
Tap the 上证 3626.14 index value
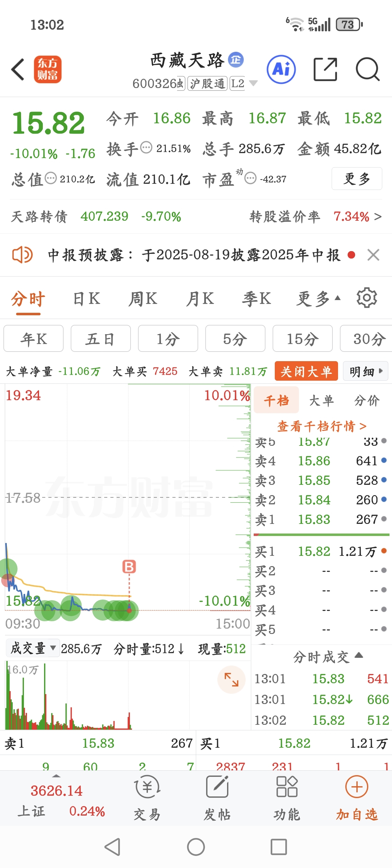(56, 790)
